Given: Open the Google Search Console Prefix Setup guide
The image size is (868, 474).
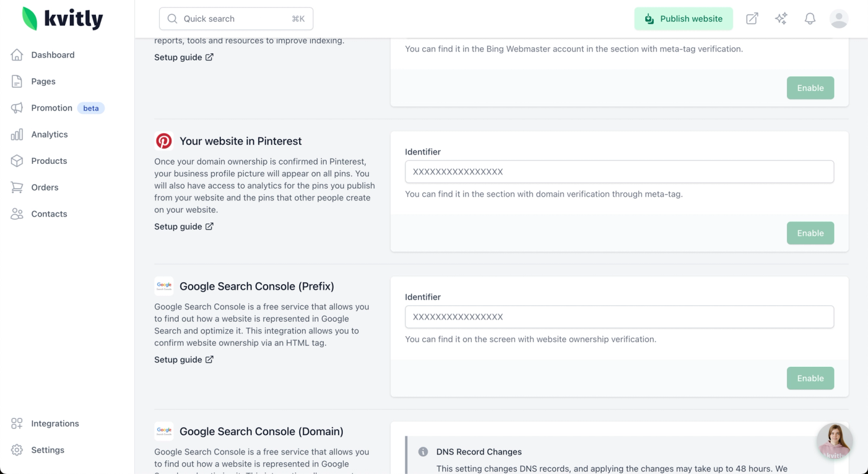Looking at the screenshot, I should [x=184, y=360].
